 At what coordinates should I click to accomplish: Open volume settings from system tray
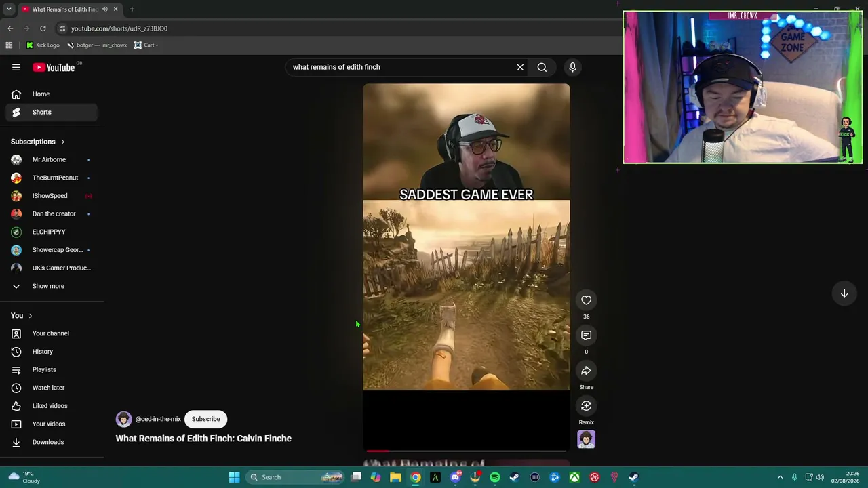(820, 477)
